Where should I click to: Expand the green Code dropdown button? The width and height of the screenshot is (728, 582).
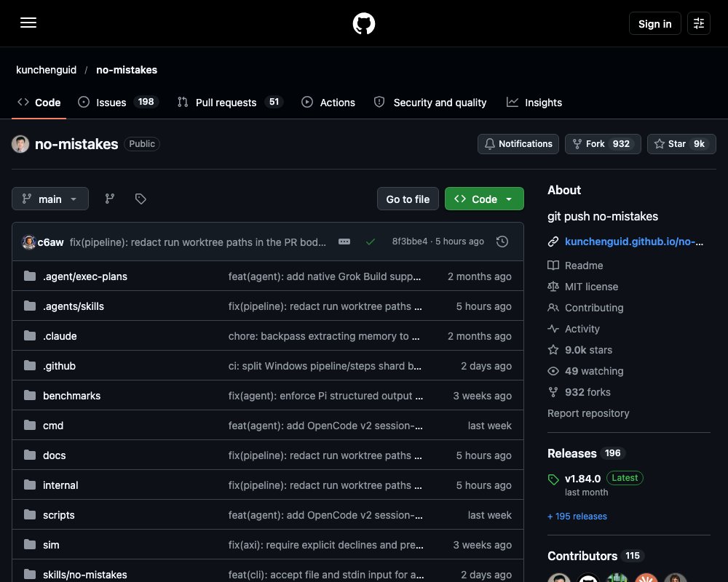tap(484, 199)
